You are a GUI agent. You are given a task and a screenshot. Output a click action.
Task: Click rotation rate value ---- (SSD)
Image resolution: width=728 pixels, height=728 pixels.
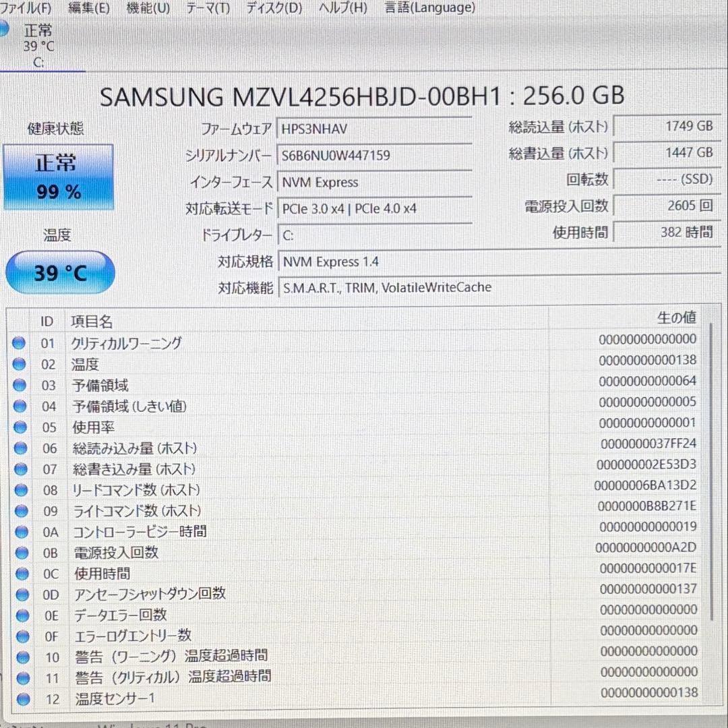pyautogui.click(x=666, y=179)
